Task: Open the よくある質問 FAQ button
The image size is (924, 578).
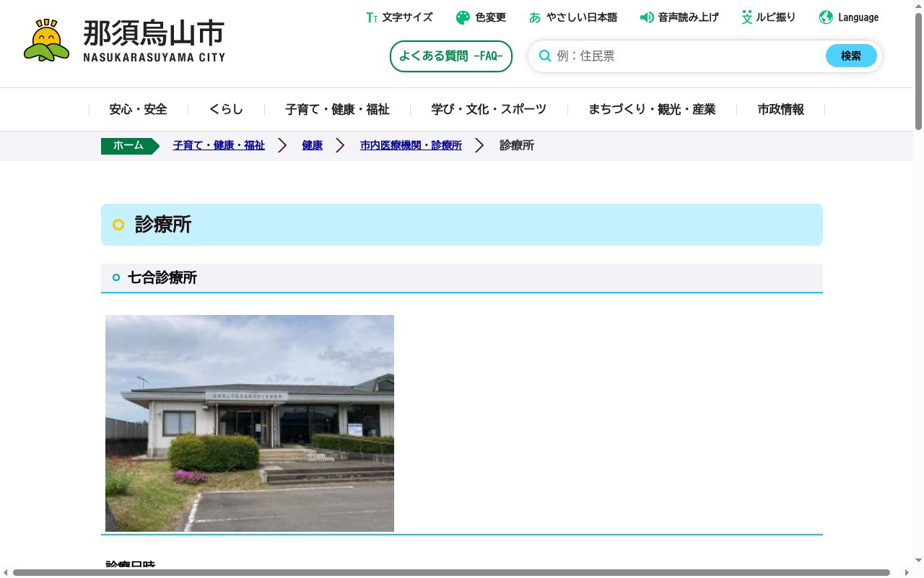Action: (x=451, y=56)
